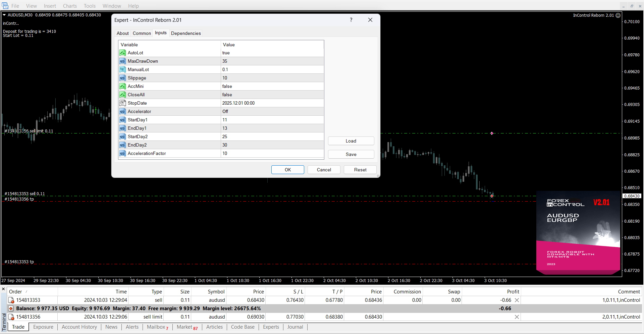This screenshot has width=644, height=334.
Task: Toggle the CloseAll value false
Action: (x=272, y=95)
